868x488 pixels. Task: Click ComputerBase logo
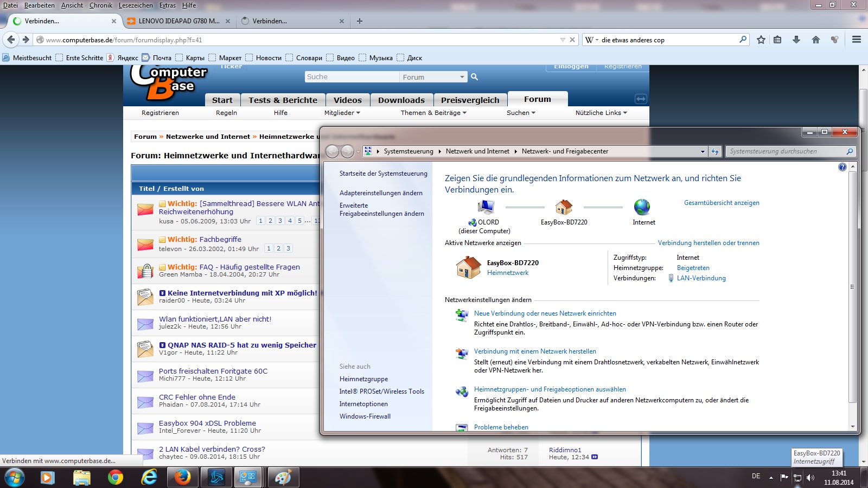click(x=169, y=81)
